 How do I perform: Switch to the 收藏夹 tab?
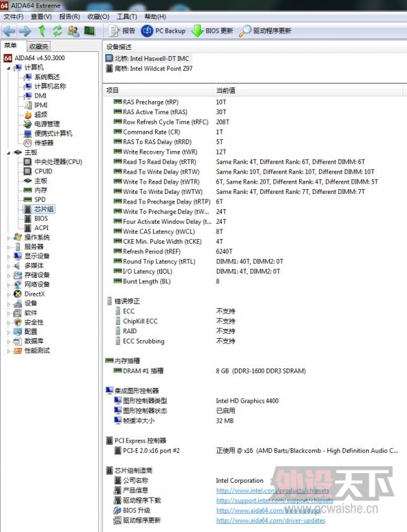click(39, 46)
